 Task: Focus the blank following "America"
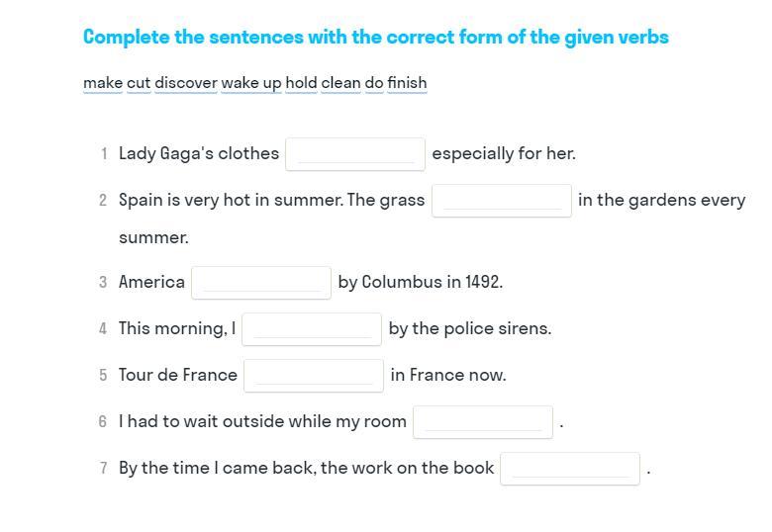(x=261, y=283)
